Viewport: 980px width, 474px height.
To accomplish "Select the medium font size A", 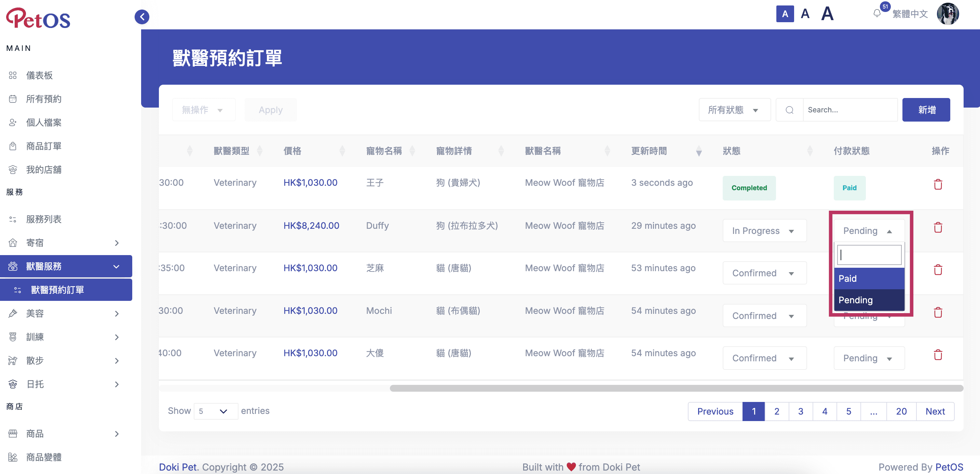I will click(x=805, y=14).
